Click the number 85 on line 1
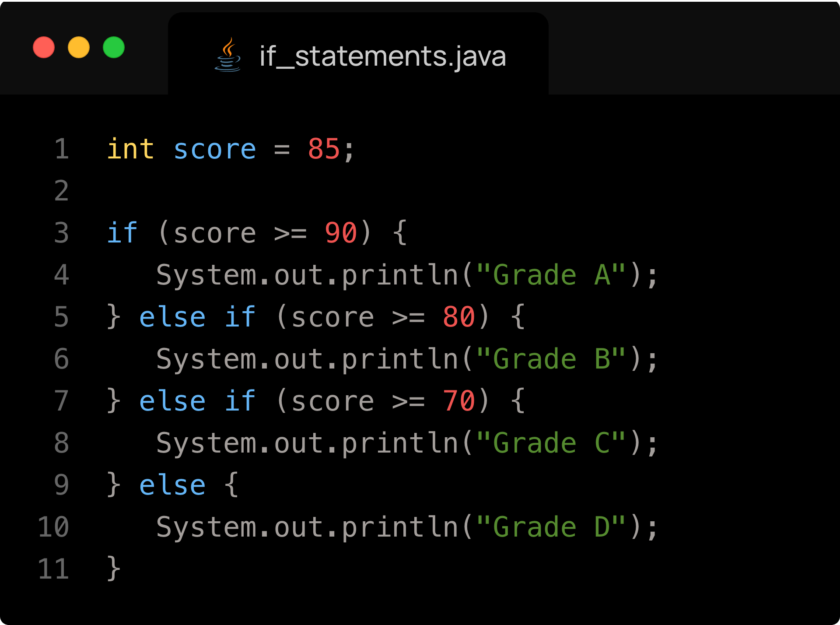The width and height of the screenshot is (840, 625). pyautogui.click(x=324, y=149)
